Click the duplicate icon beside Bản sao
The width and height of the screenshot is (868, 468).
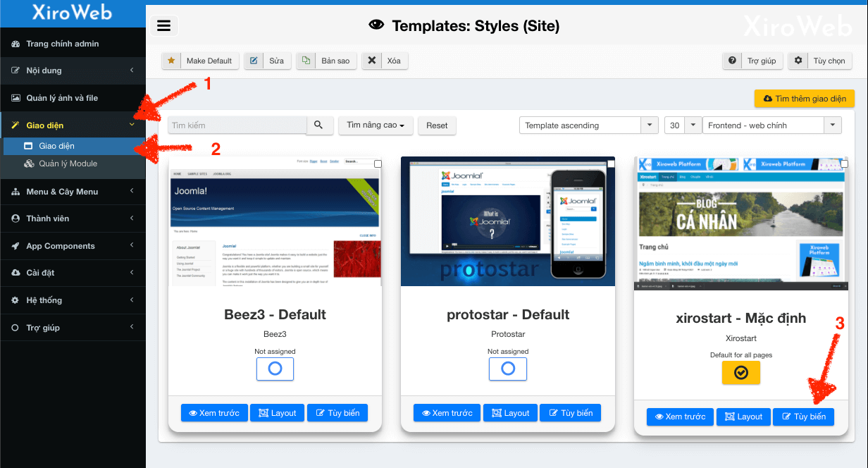pyautogui.click(x=306, y=61)
